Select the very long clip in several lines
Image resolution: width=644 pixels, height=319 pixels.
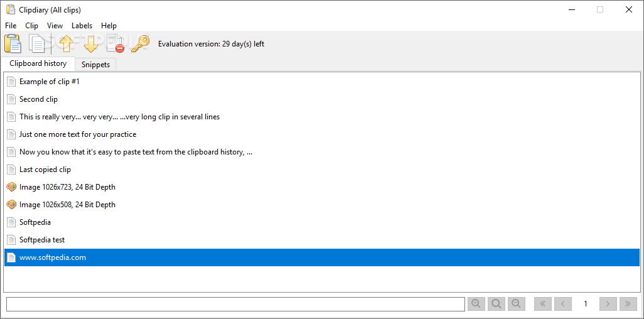(x=322, y=117)
